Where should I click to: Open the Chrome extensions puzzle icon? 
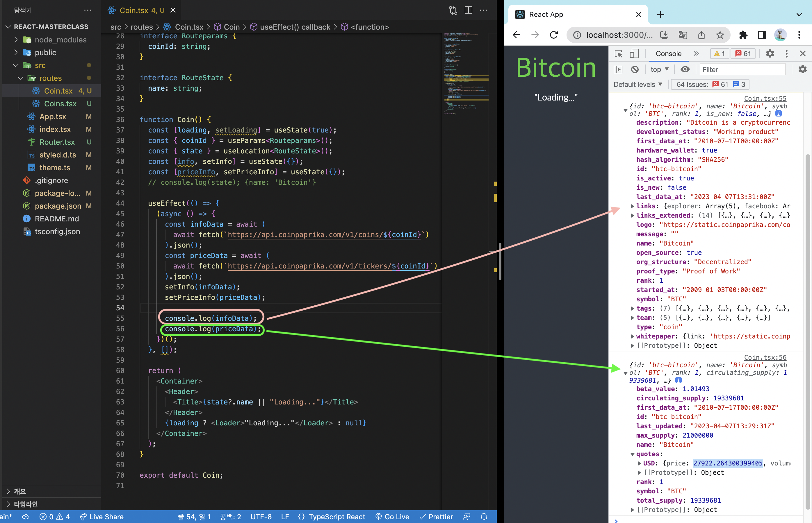tap(743, 35)
